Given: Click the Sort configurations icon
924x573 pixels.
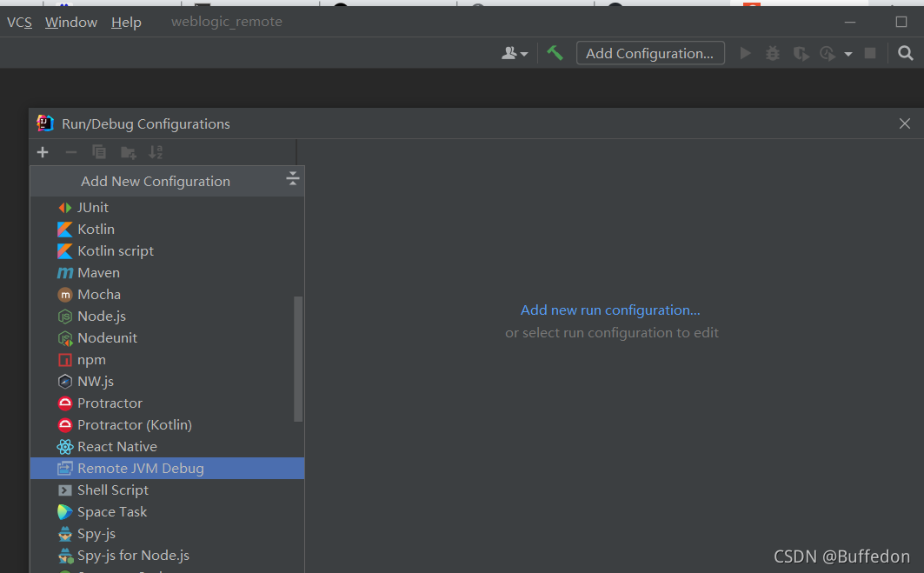Looking at the screenshot, I should (x=156, y=152).
